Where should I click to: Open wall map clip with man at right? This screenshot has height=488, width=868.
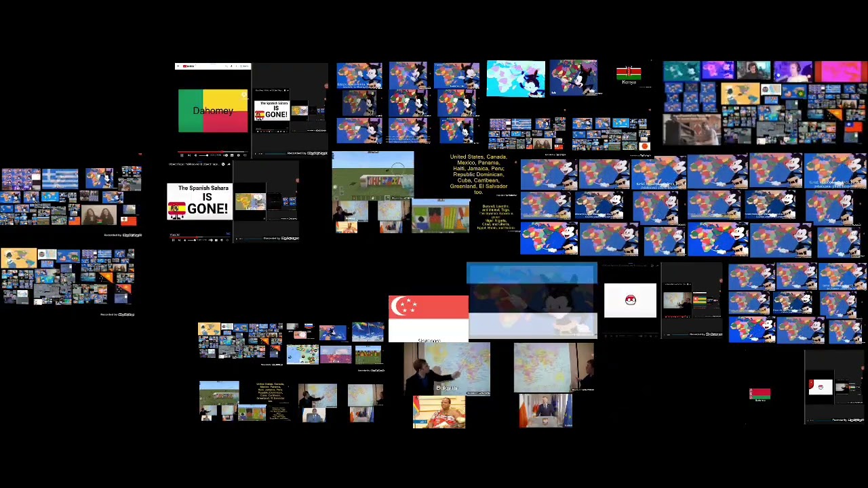click(554, 367)
